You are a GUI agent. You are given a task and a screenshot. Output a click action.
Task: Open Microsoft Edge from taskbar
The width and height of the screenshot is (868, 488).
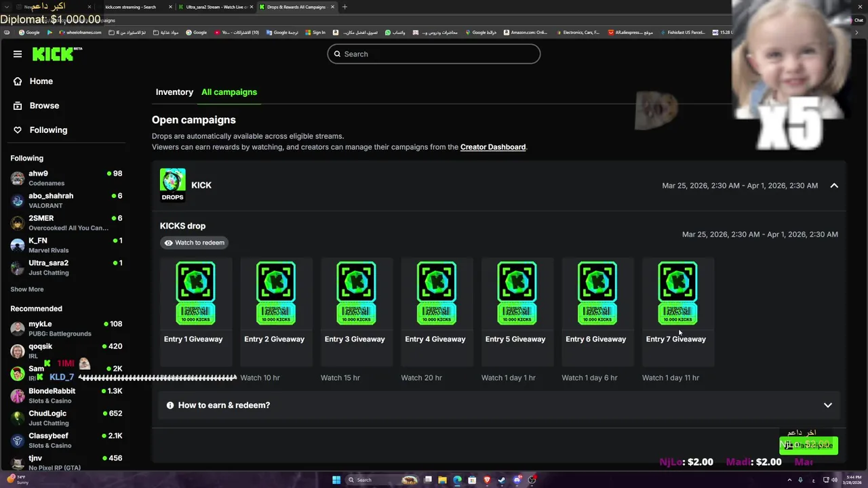457,480
